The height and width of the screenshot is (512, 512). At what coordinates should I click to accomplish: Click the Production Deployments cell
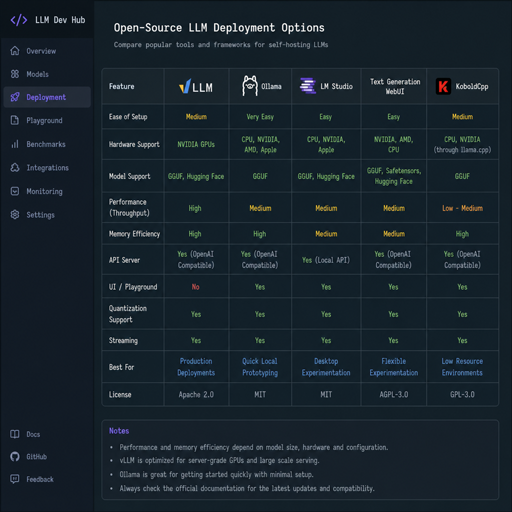[196, 367]
